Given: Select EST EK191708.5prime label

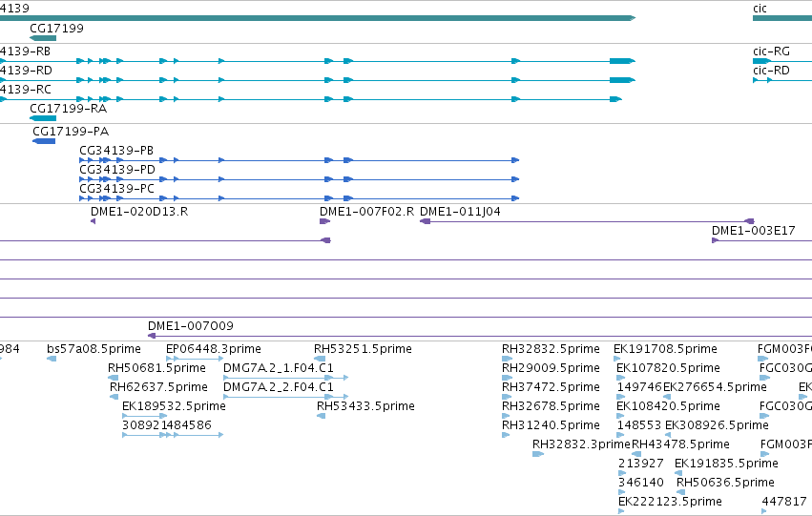Looking at the screenshot, I should [x=665, y=348].
